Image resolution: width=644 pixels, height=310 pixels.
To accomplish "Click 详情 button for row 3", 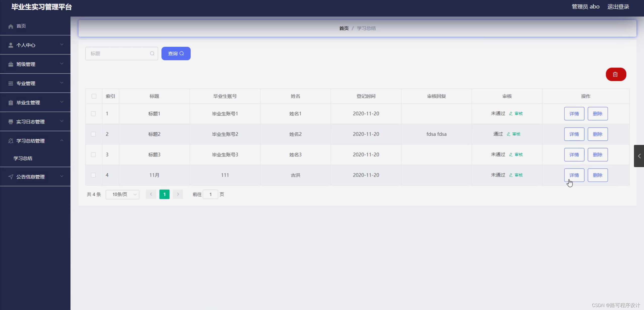I will [574, 155].
